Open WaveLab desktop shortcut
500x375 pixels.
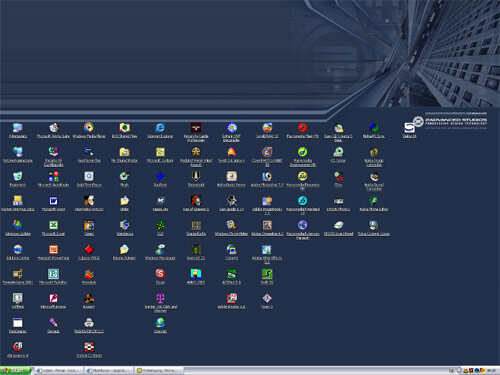tap(89, 274)
